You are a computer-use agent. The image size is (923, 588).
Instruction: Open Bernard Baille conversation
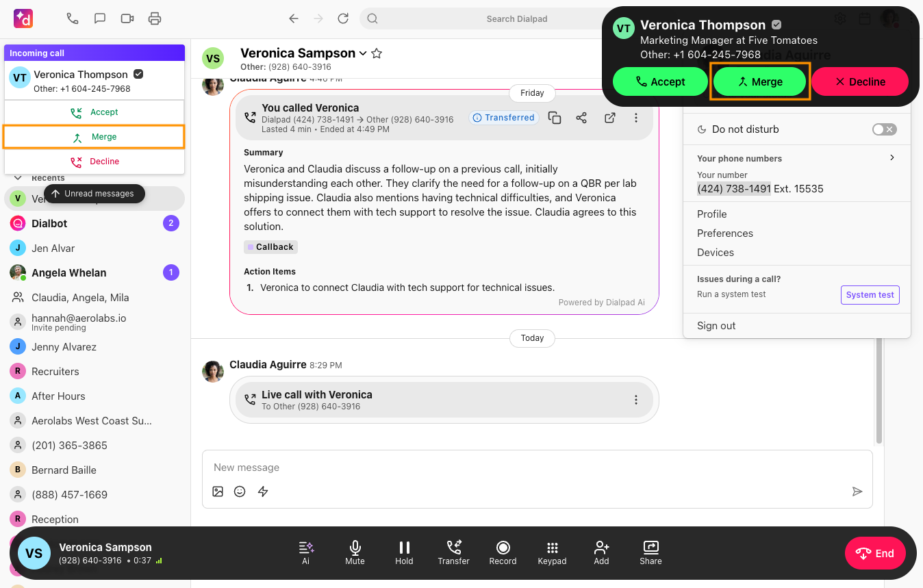[x=94, y=470]
